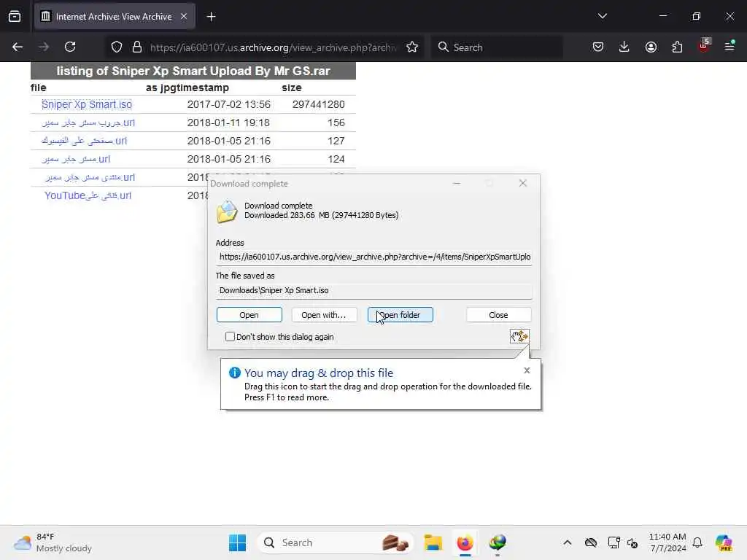Open the Save to Pocket icon

tap(598, 47)
